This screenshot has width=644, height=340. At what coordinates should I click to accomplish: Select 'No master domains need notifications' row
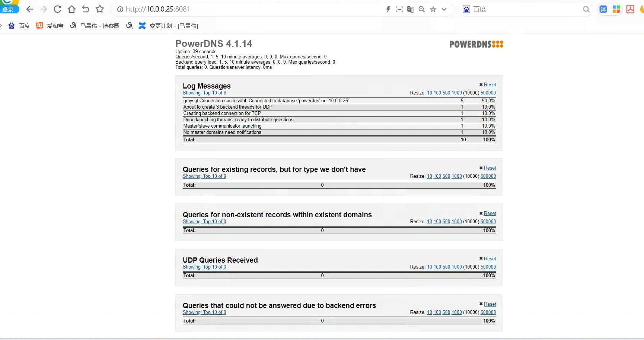point(339,132)
